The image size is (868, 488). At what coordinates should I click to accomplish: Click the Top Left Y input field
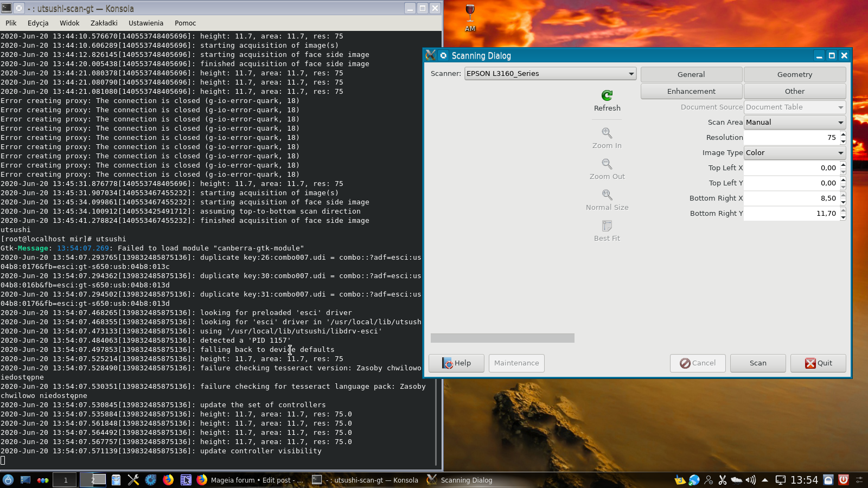pos(792,183)
